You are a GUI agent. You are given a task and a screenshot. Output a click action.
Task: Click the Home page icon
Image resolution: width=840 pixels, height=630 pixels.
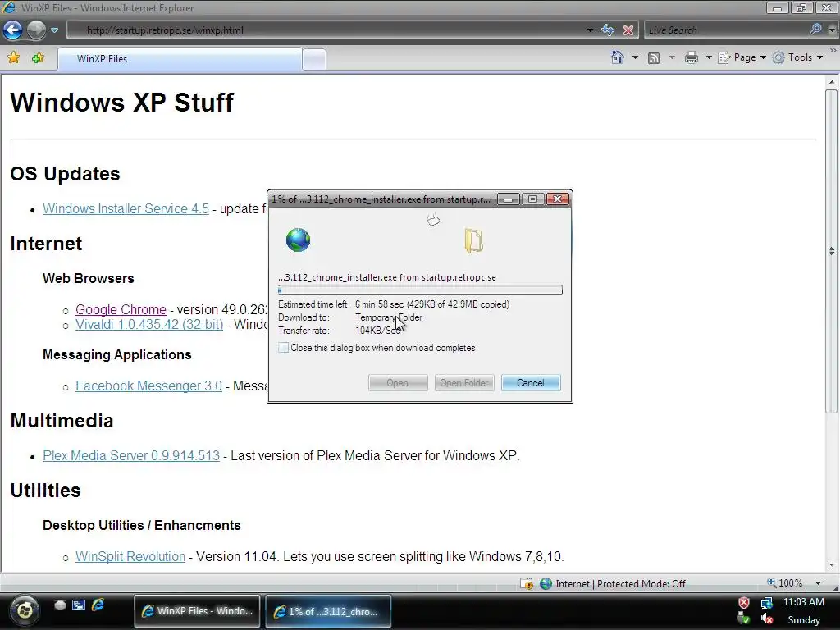[617, 57]
